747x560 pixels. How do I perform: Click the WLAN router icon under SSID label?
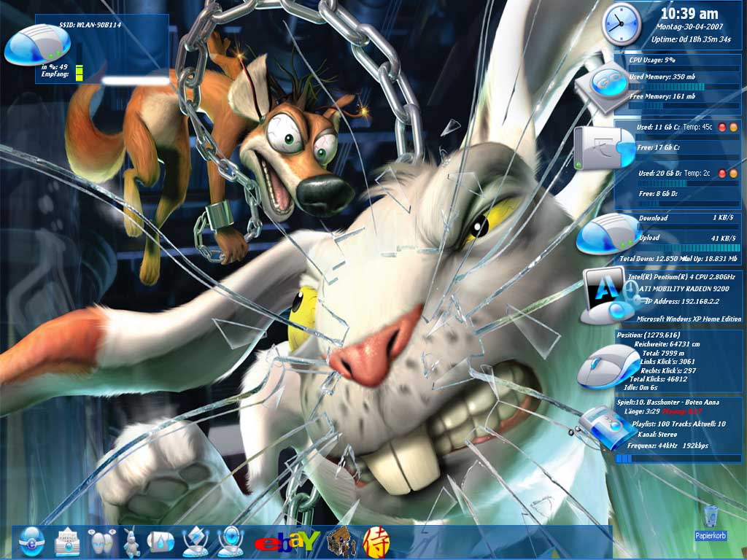tap(38, 44)
